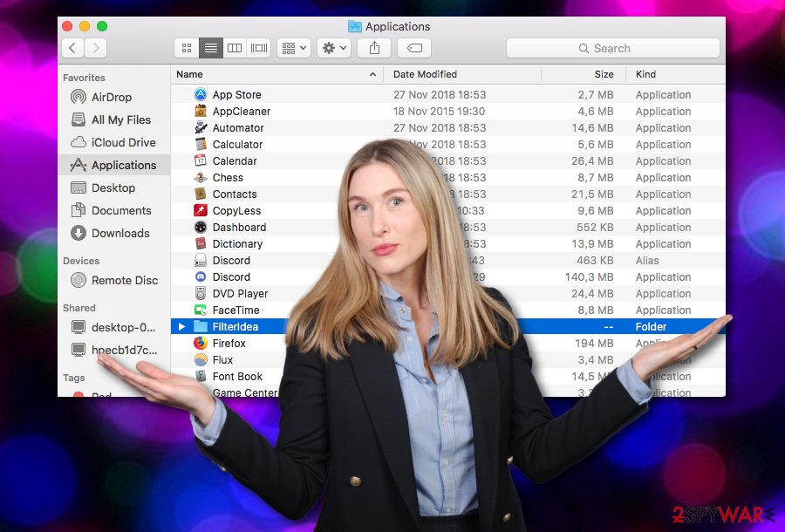
Task: Select the Chess app icon
Action: pyautogui.click(x=201, y=177)
